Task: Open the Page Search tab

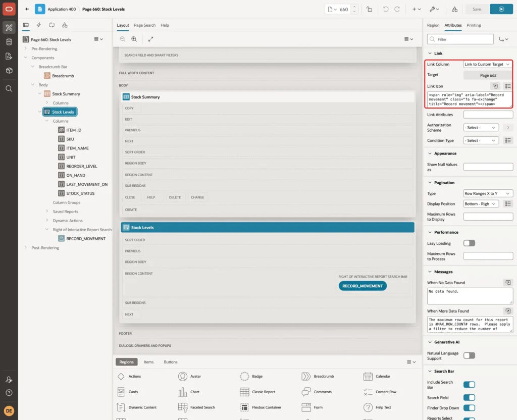Action: [144, 25]
